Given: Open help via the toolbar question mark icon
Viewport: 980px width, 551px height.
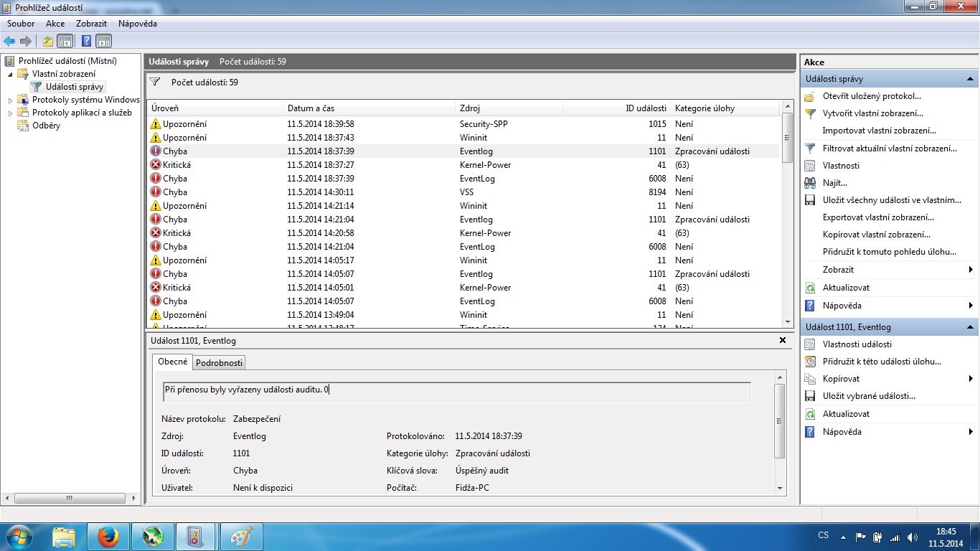Looking at the screenshot, I should point(87,41).
